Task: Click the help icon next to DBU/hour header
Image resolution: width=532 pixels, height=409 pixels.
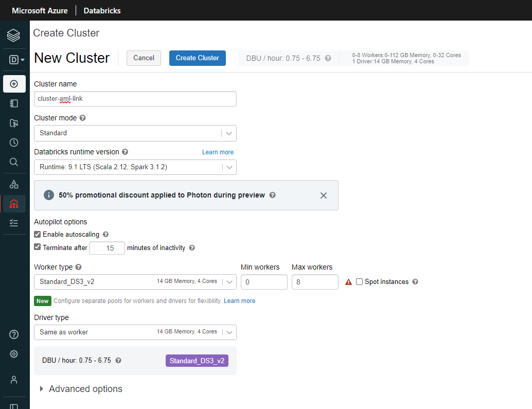Action: pos(328,58)
